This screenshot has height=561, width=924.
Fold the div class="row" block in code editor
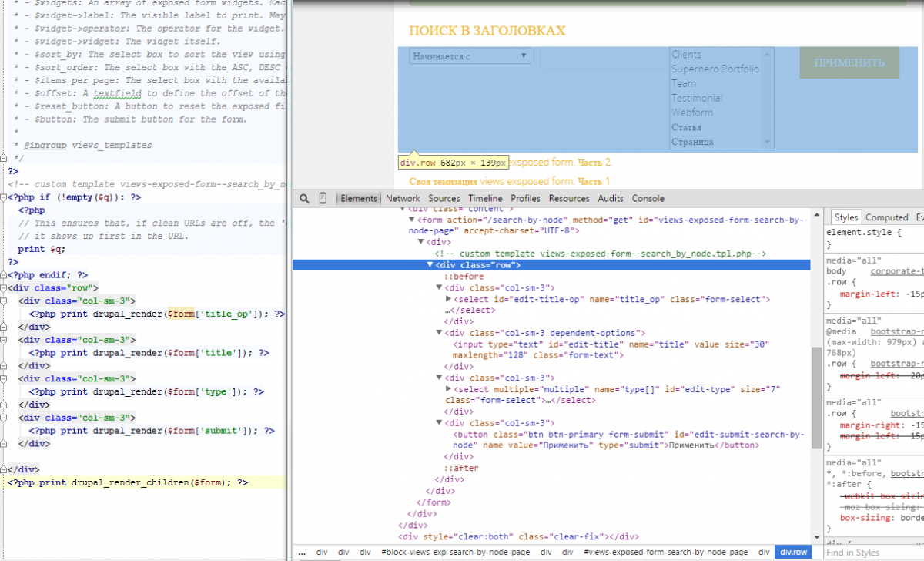pos(4,288)
